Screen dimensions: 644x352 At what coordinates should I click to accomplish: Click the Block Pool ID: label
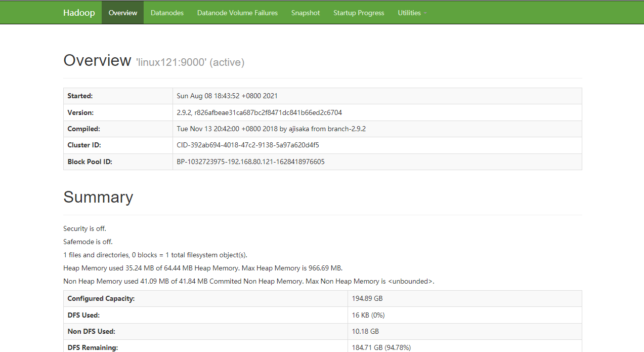(x=90, y=162)
